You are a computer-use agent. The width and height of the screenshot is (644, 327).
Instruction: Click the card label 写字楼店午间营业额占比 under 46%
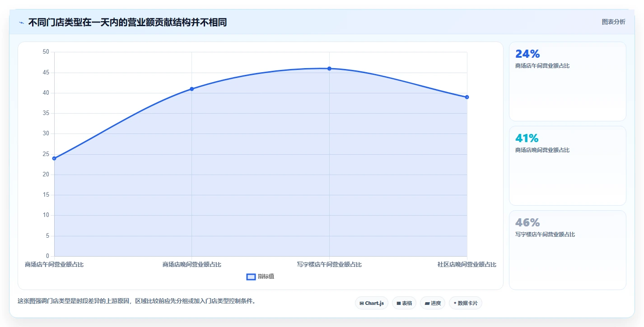pyautogui.click(x=545, y=235)
